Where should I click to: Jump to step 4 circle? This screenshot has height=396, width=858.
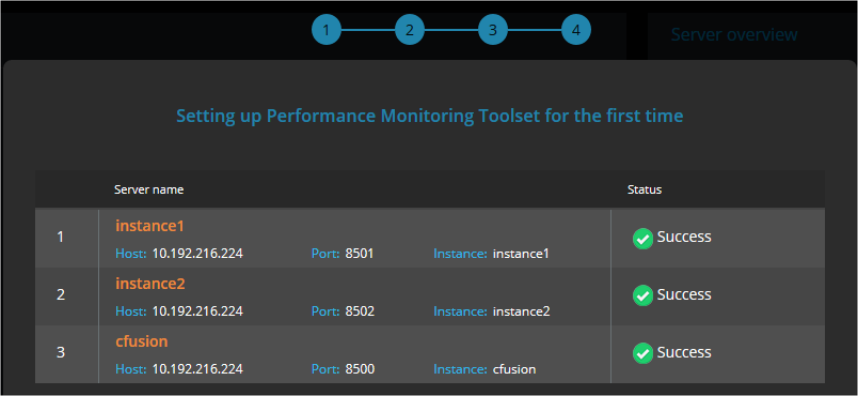coord(576,30)
